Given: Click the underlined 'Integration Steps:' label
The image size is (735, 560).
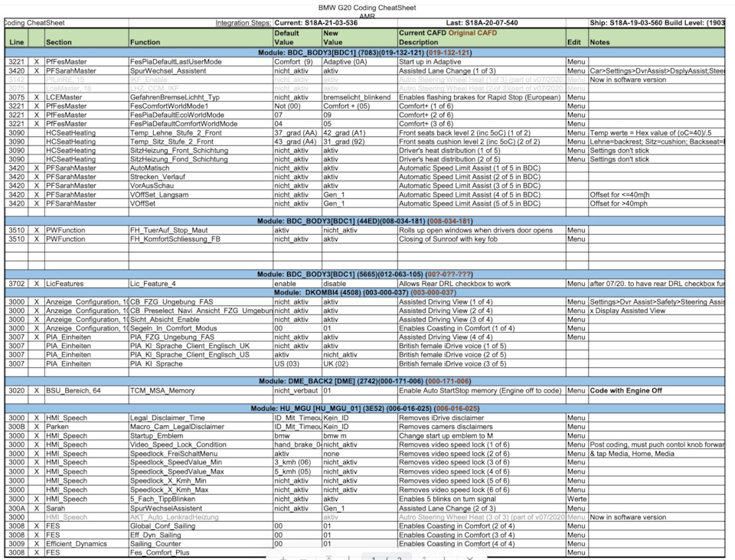Looking at the screenshot, I should click(x=243, y=23).
